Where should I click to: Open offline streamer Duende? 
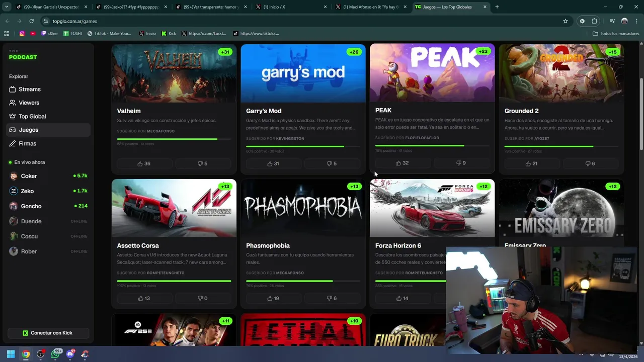[x=48, y=221]
